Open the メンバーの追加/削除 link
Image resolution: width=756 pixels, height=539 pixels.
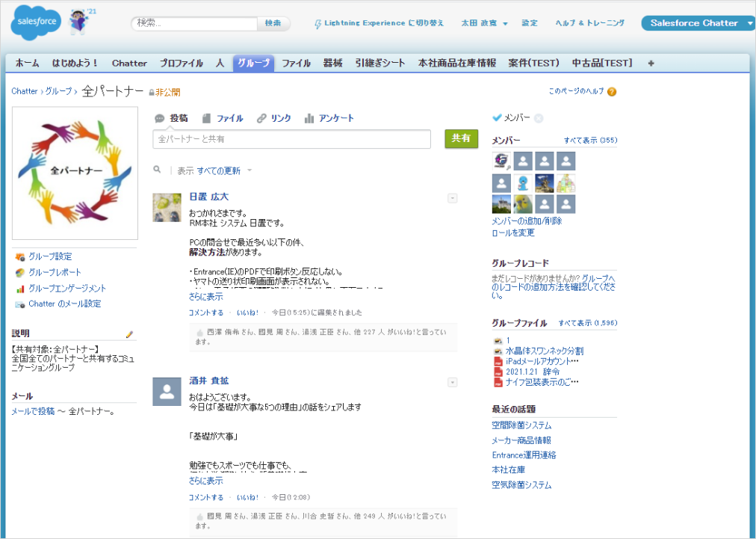pos(527,221)
